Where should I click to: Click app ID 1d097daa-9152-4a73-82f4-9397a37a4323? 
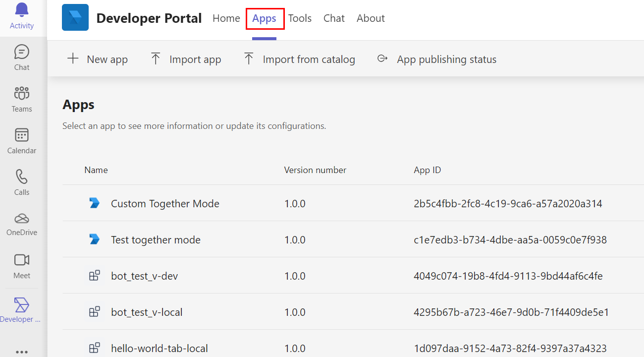(510, 349)
